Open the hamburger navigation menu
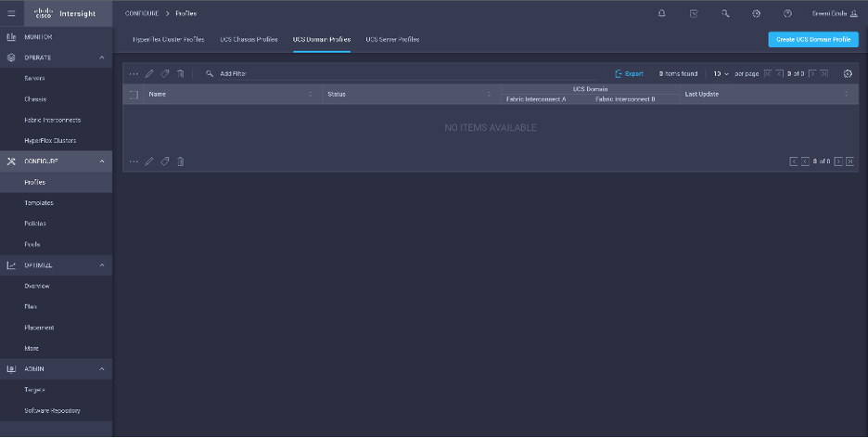The height and width of the screenshot is (438, 868). 11,13
